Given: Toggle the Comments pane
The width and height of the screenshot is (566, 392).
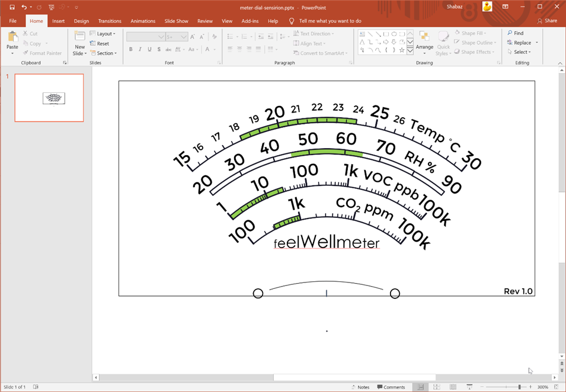Looking at the screenshot, I should pyautogui.click(x=391, y=387).
